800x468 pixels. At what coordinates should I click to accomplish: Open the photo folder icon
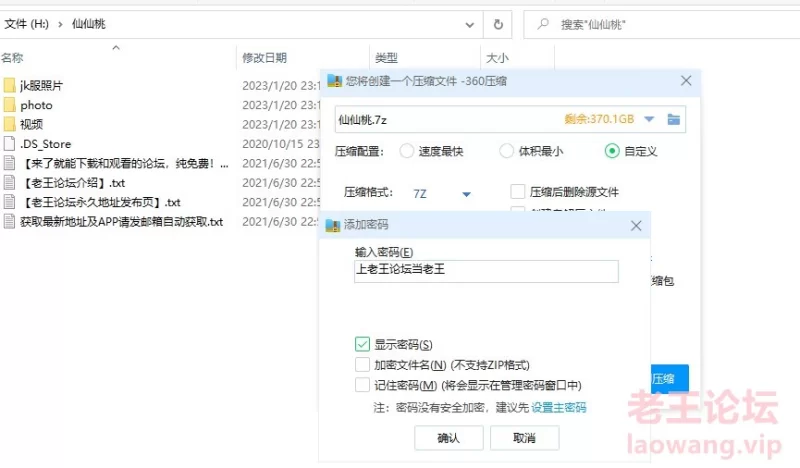pyautogui.click(x=9, y=105)
